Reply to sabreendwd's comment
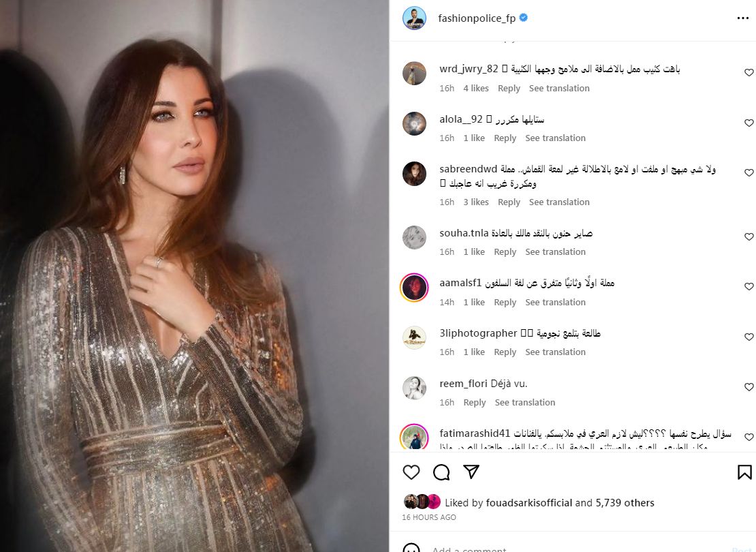 509,202
